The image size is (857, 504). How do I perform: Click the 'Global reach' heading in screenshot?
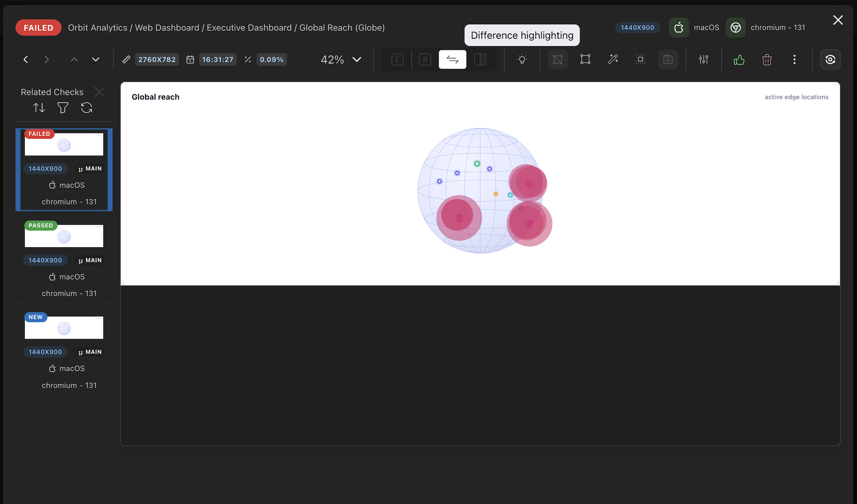(155, 97)
